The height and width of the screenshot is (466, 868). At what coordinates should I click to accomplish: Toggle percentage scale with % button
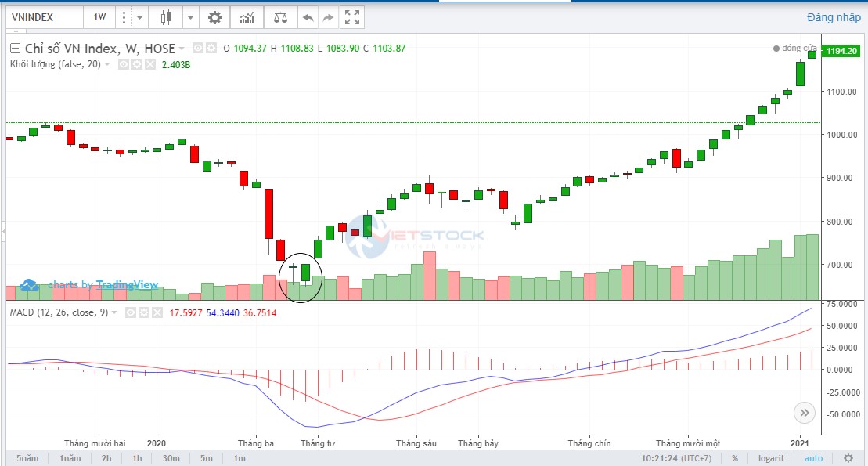[x=734, y=458]
